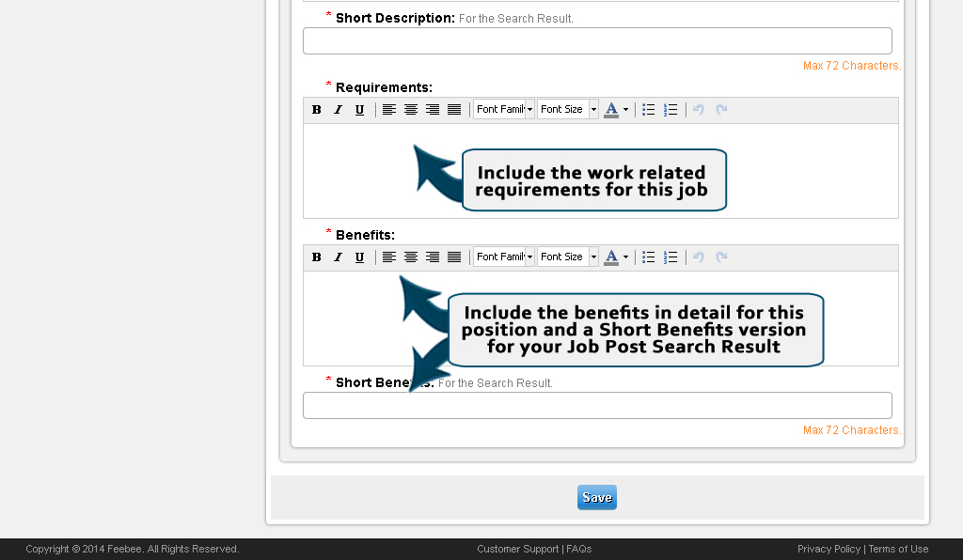Undo the last change in the Requirements editor
Image resolution: width=963 pixels, height=560 pixels.
pyautogui.click(x=698, y=109)
